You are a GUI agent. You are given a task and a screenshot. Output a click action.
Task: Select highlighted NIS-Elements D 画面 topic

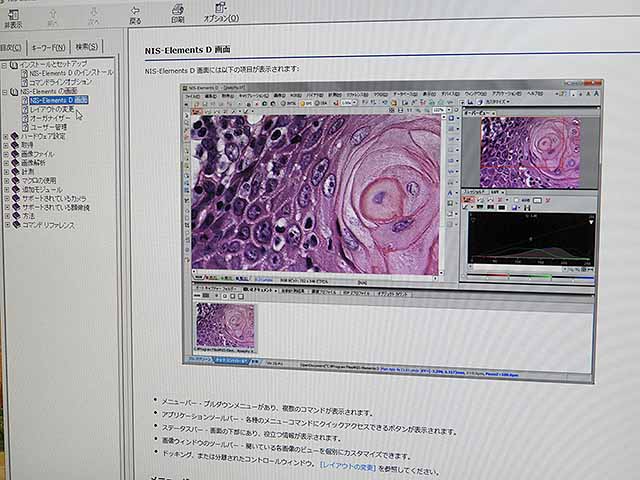coord(58,100)
